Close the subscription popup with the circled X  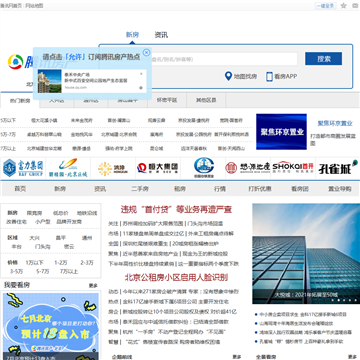[x=146, y=52]
